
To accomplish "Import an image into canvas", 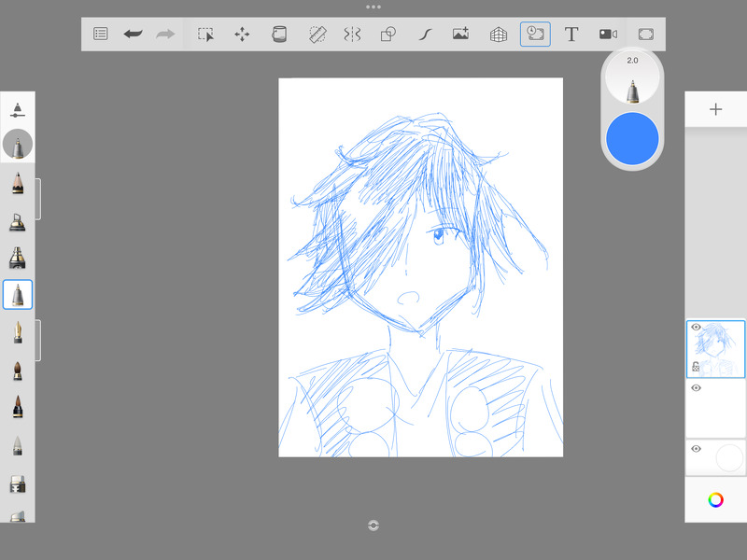I will (x=460, y=34).
